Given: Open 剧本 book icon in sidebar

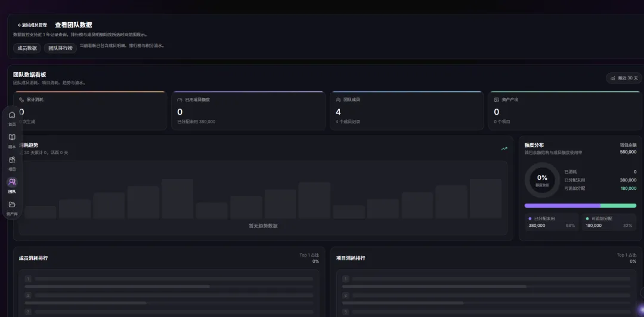Looking at the screenshot, I should pyautogui.click(x=12, y=137).
